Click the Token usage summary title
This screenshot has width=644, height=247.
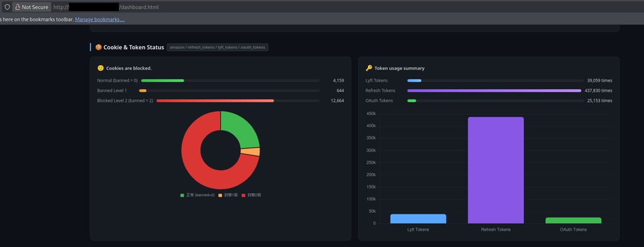(x=399, y=68)
